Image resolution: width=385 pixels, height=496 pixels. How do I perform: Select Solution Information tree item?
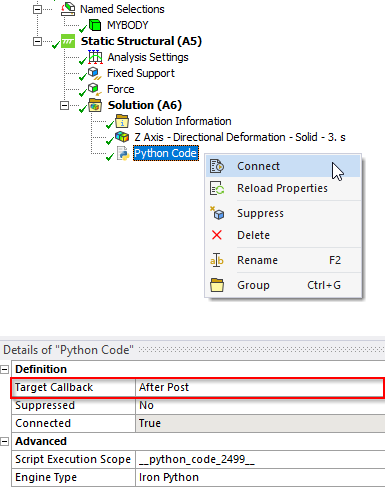[x=183, y=121]
